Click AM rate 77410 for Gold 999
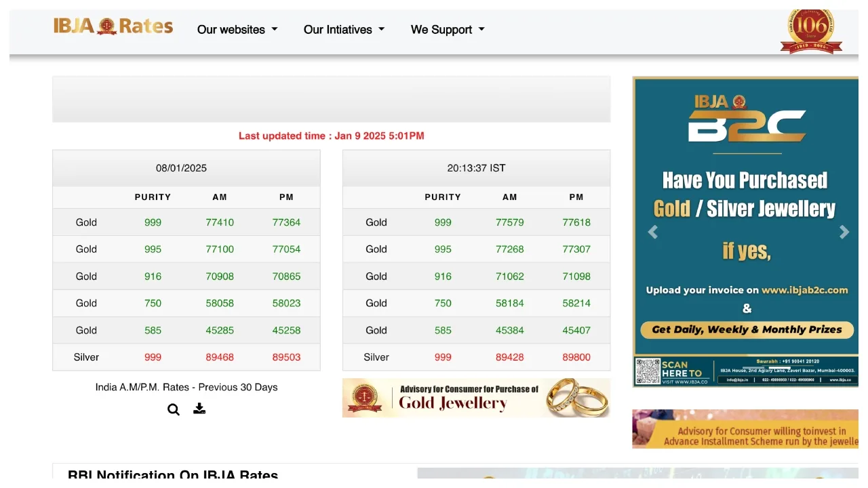The width and height of the screenshot is (868, 488). pyautogui.click(x=220, y=222)
